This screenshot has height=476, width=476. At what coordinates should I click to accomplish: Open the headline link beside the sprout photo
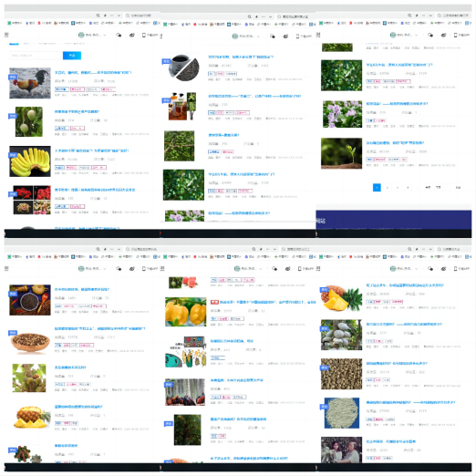pos(395,142)
